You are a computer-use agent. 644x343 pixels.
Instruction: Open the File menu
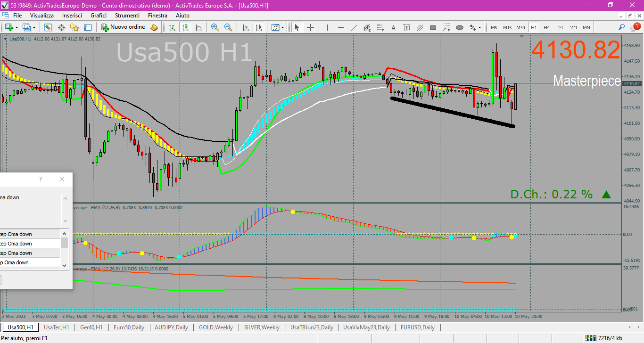tap(17, 16)
